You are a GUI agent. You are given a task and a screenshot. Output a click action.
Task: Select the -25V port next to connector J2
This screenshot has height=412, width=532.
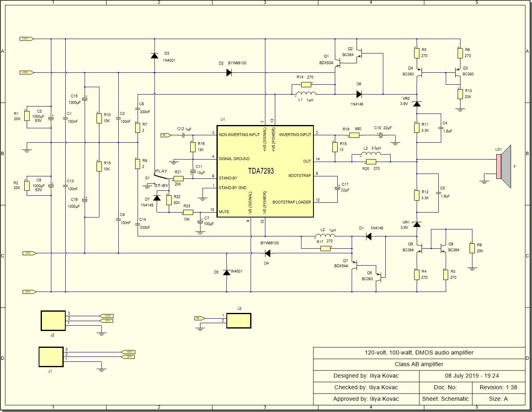point(106,321)
